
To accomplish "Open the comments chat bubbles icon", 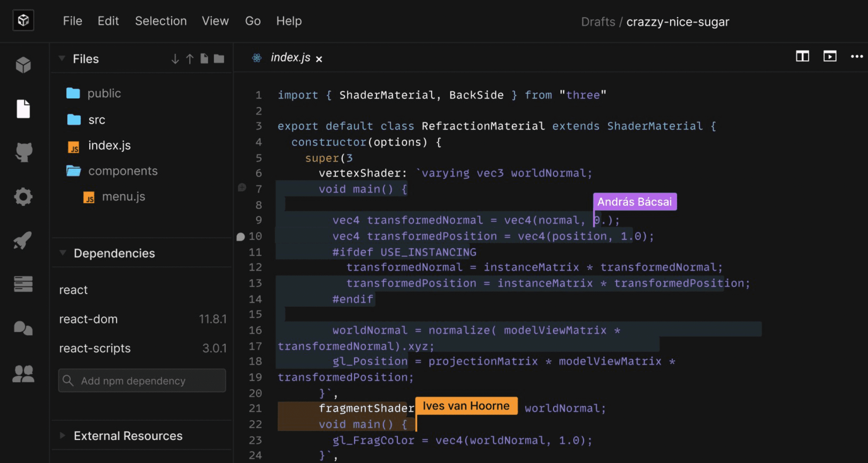I will click(x=23, y=328).
